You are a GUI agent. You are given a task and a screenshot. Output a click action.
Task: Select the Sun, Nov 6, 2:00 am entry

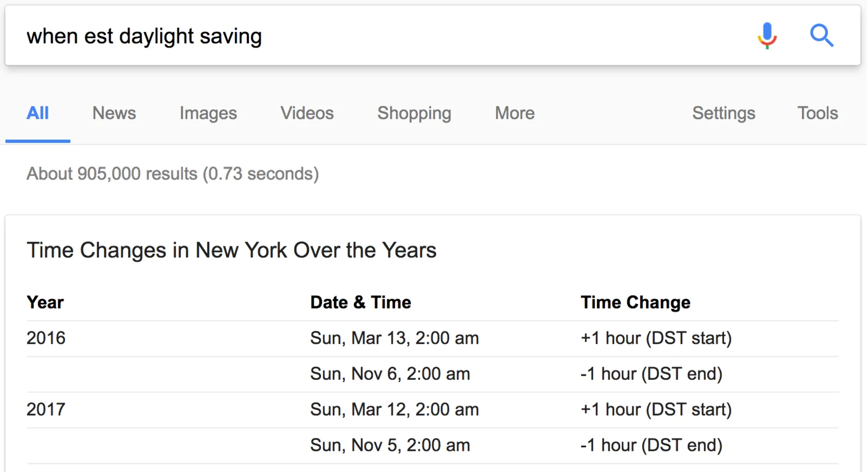pos(390,374)
